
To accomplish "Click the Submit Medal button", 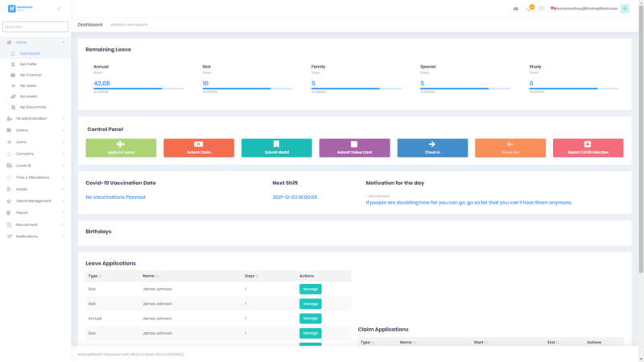I will pos(276,148).
